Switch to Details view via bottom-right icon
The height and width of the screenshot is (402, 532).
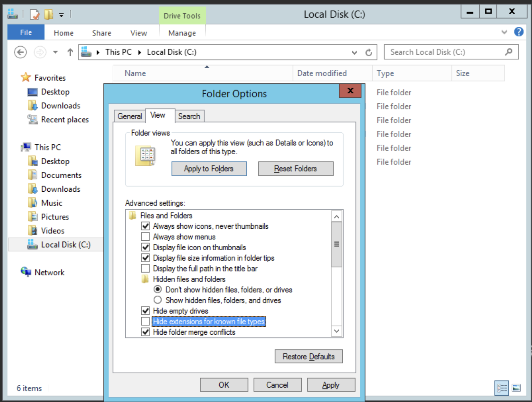(502, 388)
